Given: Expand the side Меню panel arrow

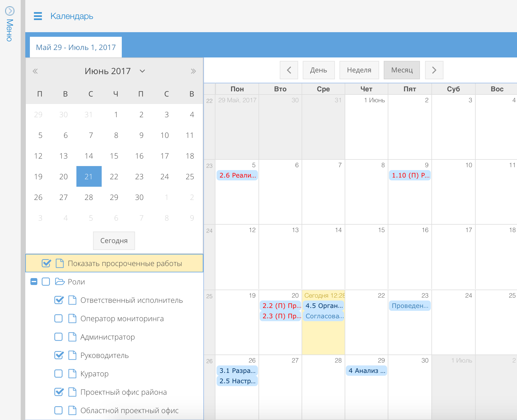Looking at the screenshot, I should pyautogui.click(x=10, y=11).
